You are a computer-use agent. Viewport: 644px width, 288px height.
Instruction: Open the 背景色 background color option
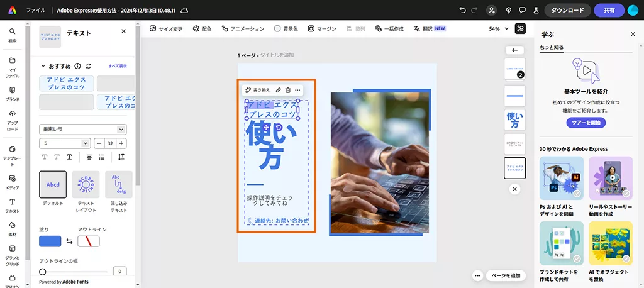[286, 29]
